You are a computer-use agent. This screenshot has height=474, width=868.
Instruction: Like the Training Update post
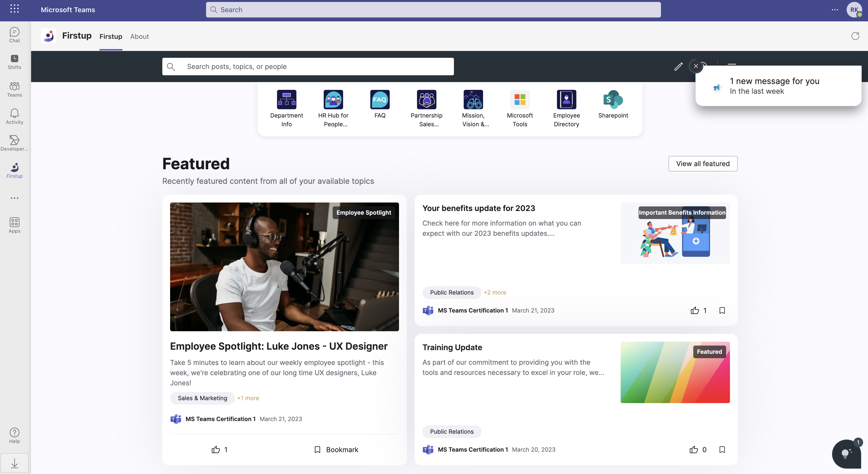coord(697,449)
